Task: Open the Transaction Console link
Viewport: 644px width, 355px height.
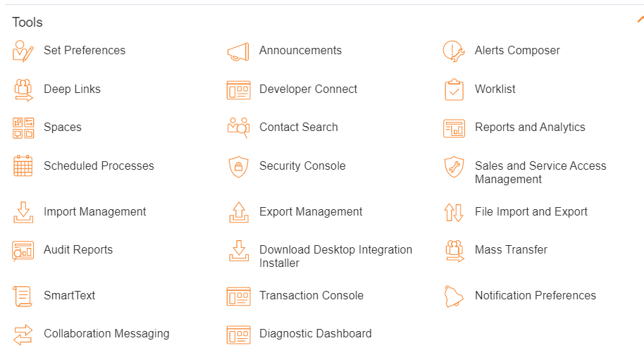Action: [x=311, y=296]
